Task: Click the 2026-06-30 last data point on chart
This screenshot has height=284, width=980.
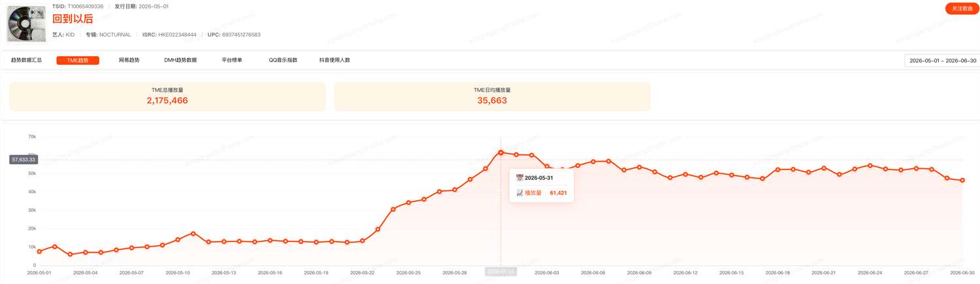Action: (962, 181)
